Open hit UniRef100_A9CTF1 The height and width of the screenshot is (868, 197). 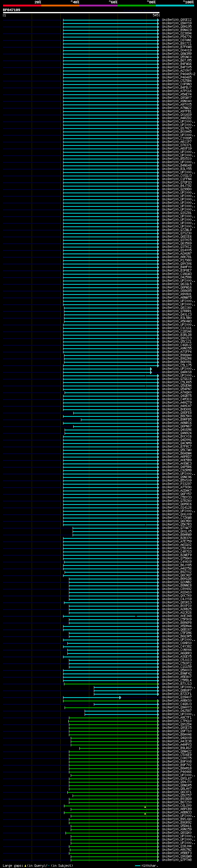tap(177, 717)
